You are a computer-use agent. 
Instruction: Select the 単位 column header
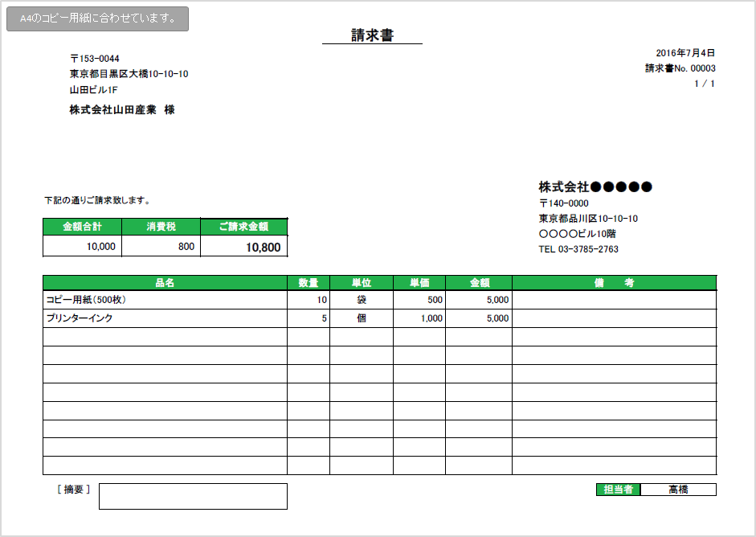(362, 283)
